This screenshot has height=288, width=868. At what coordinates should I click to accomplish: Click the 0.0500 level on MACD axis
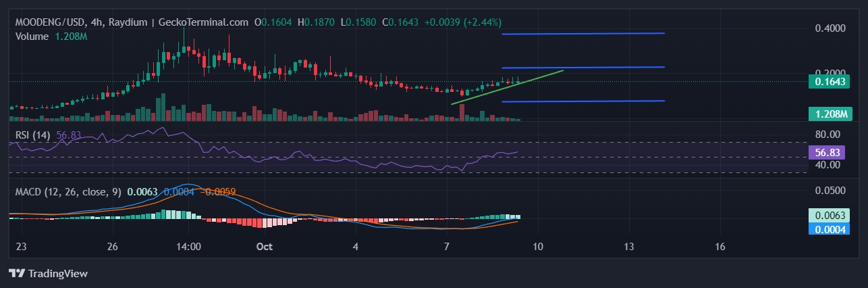(x=830, y=191)
